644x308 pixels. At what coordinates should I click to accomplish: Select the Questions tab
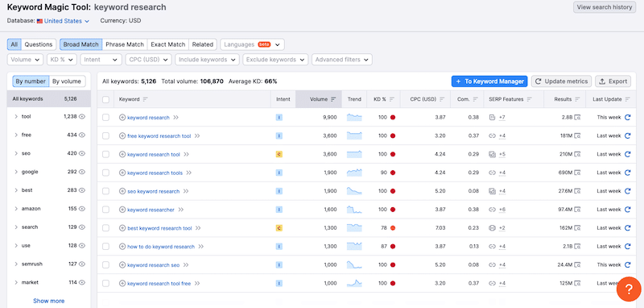point(38,44)
